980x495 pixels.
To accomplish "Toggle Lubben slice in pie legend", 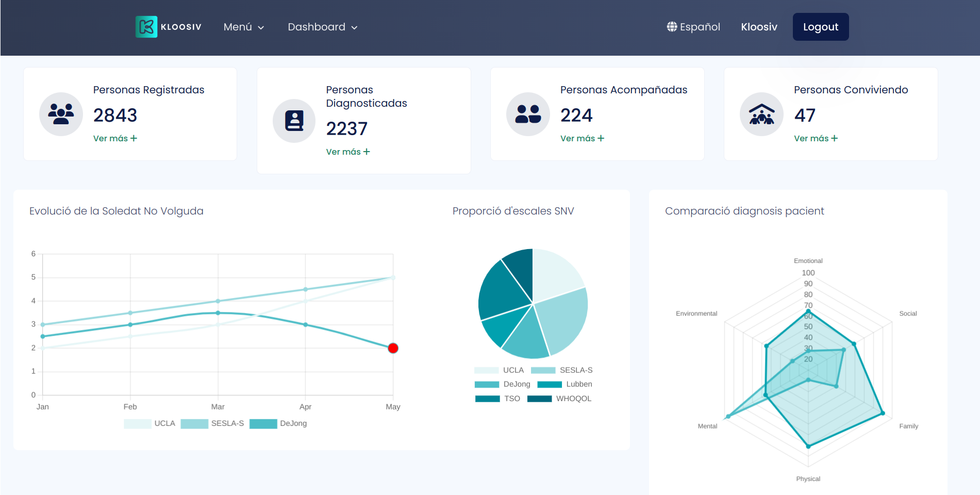I will 564,384.
